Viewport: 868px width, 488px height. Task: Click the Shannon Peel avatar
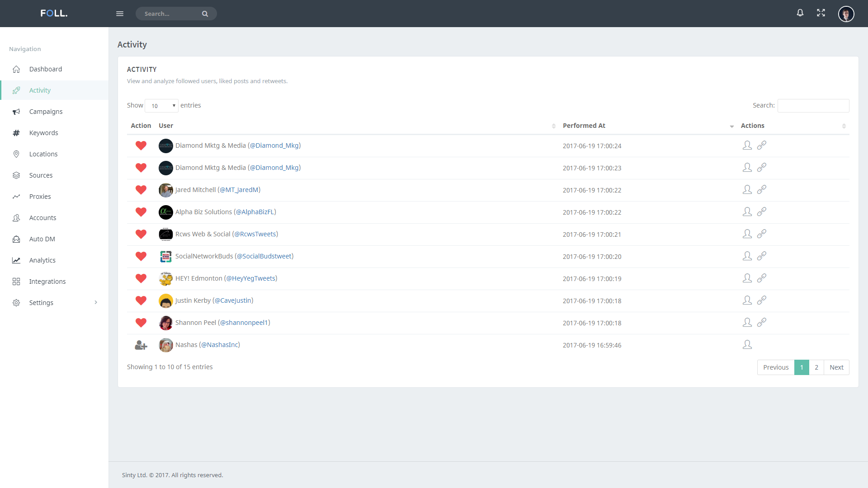[x=166, y=323]
